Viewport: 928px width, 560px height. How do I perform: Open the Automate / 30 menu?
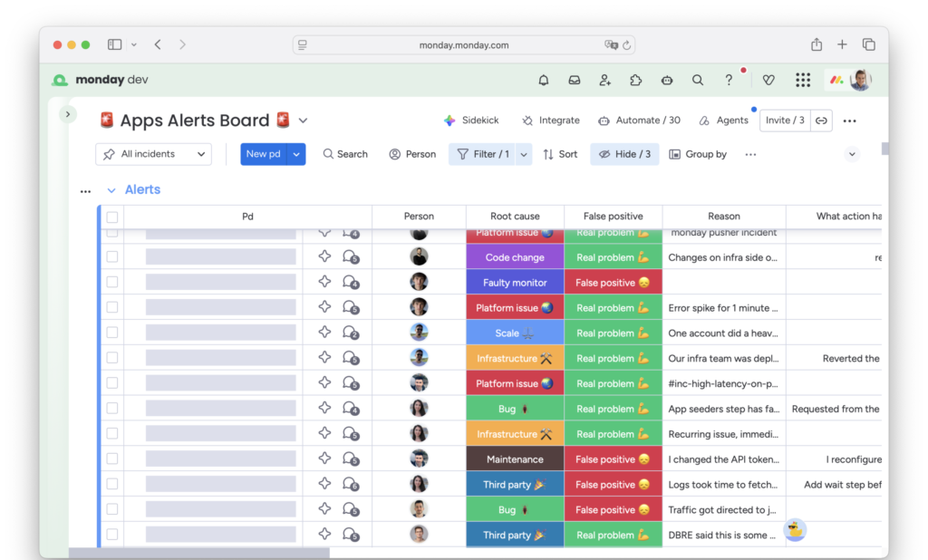[639, 121]
